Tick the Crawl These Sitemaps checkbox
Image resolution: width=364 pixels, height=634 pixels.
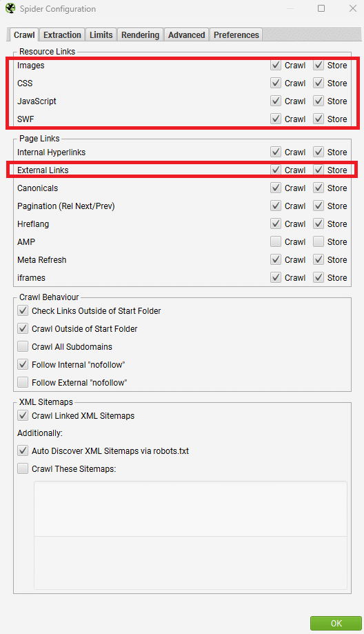23,468
